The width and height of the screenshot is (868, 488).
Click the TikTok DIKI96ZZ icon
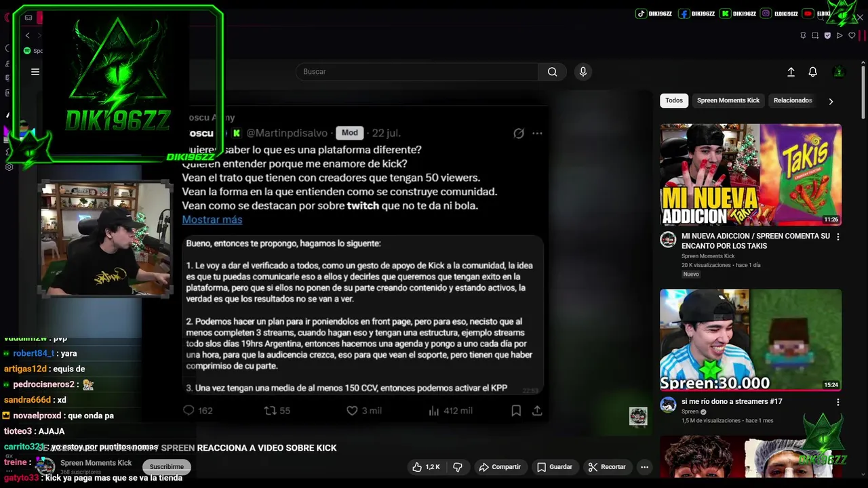641,14
